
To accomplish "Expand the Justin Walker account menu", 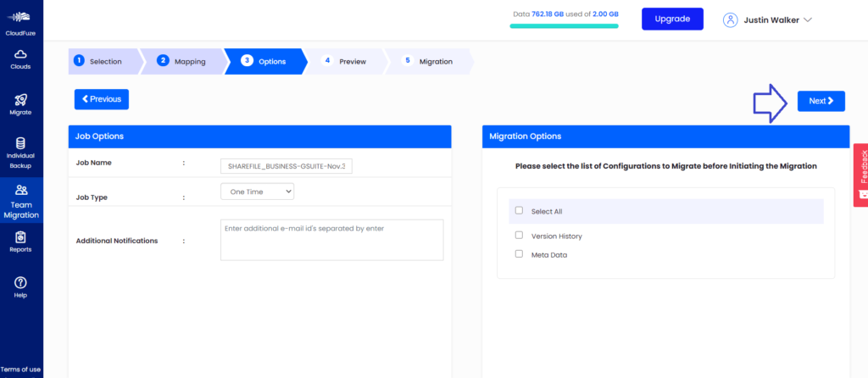I will [x=808, y=19].
